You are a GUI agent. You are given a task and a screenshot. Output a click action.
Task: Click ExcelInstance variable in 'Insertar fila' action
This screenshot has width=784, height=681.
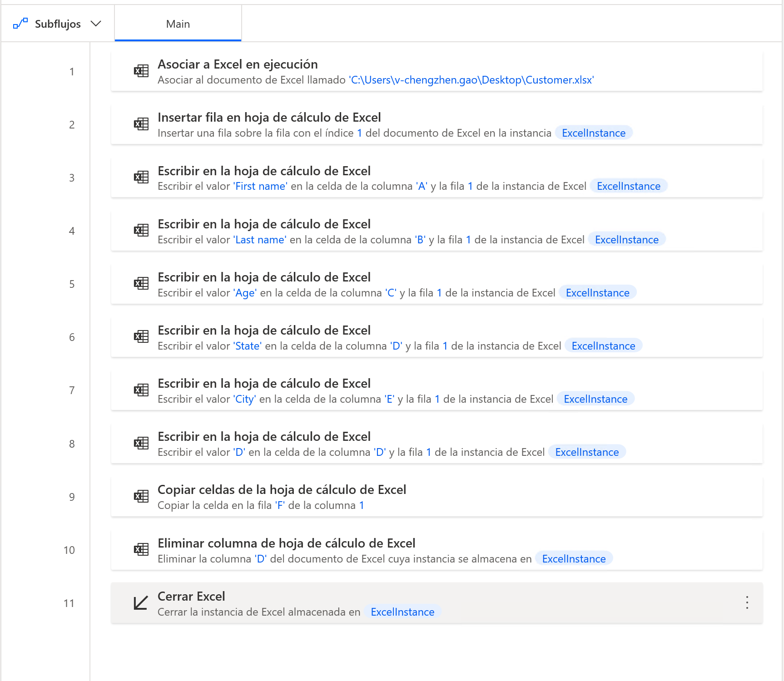tap(594, 133)
